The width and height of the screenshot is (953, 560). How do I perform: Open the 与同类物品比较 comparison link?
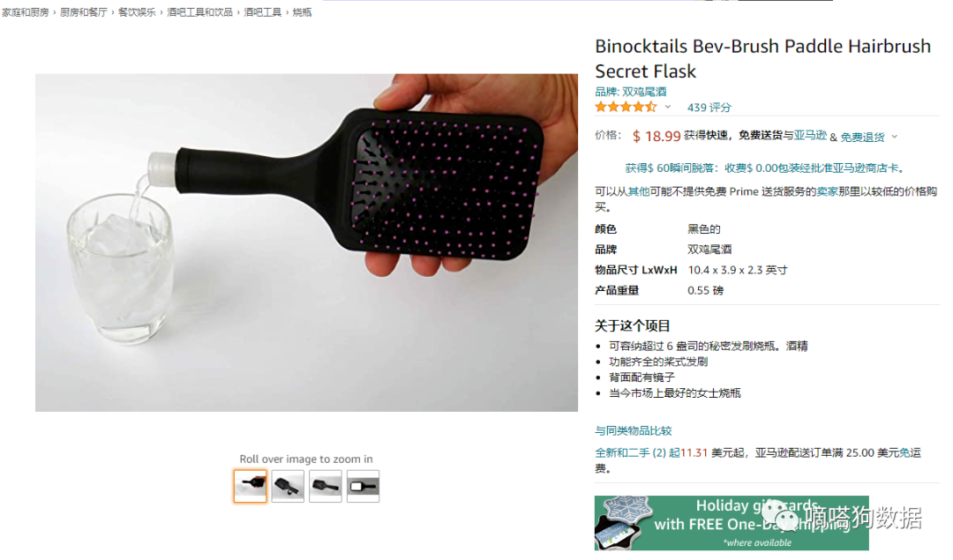[x=633, y=430]
